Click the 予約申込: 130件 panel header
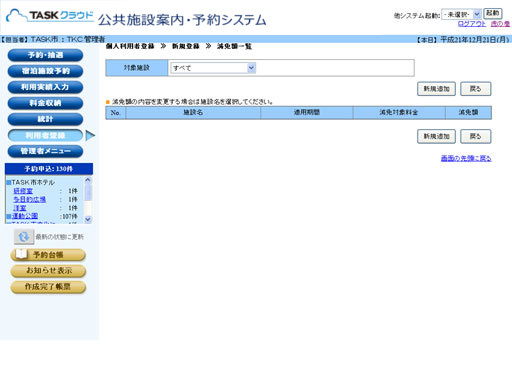Screen dimensions: 512x384 [49, 169]
